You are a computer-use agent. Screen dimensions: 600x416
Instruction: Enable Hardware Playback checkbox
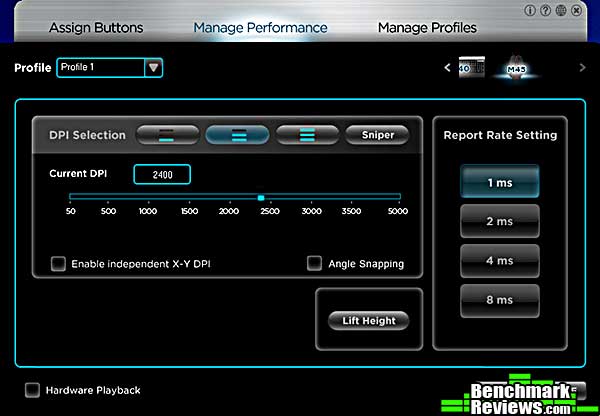tap(32, 390)
